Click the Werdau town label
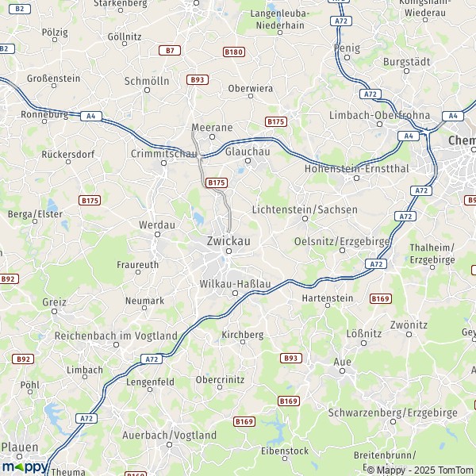Image resolution: width=476 pixels, height=476 pixels. pos(157,225)
